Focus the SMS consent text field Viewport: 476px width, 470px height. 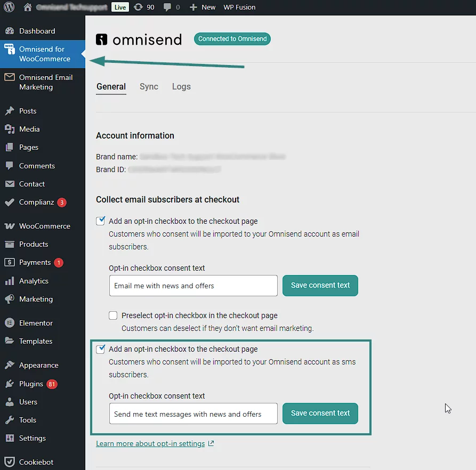pyautogui.click(x=193, y=414)
